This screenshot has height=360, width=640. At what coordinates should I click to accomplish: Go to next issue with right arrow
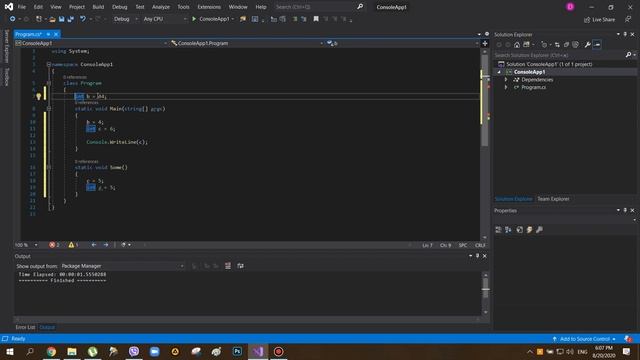pyautogui.click(x=106, y=245)
